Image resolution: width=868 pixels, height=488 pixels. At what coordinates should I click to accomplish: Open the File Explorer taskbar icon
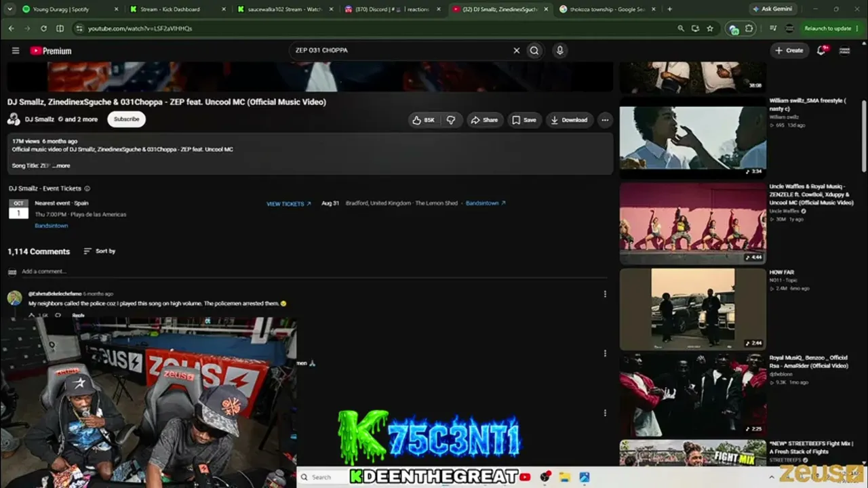[x=564, y=477]
